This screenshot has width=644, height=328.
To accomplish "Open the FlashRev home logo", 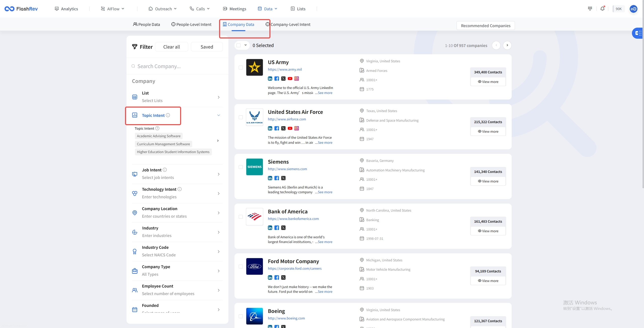I will [x=21, y=9].
